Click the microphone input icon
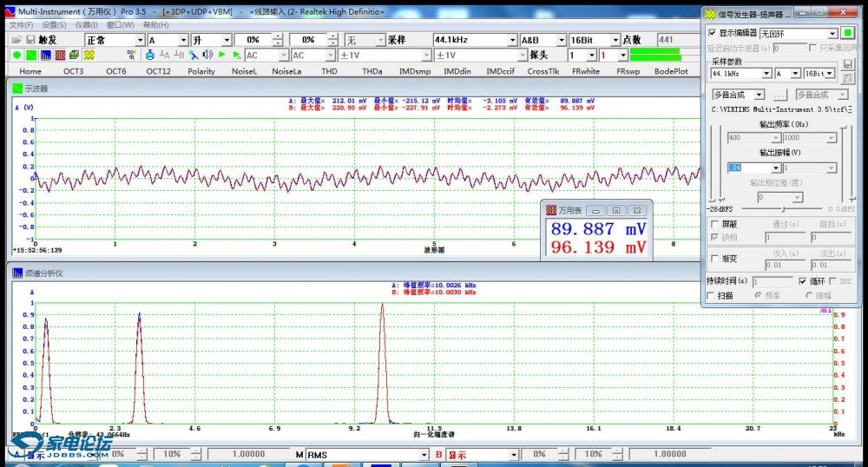The image size is (868, 467). click(x=194, y=55)
